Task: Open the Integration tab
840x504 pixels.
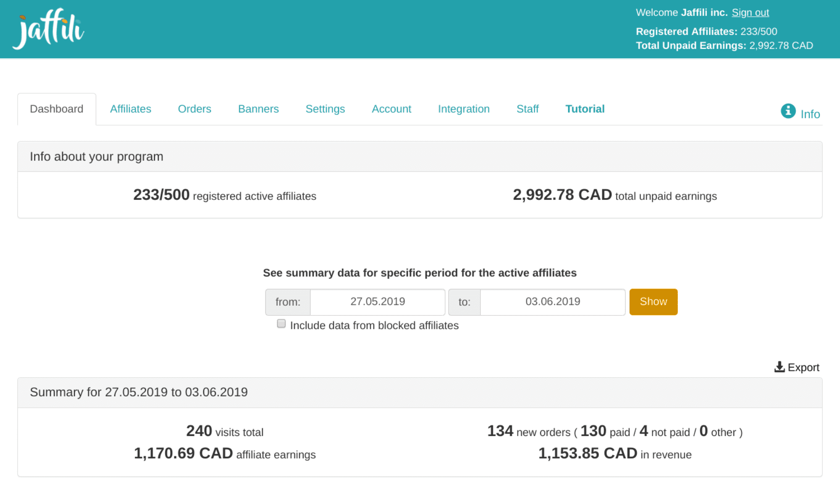Action: (464, 109)
